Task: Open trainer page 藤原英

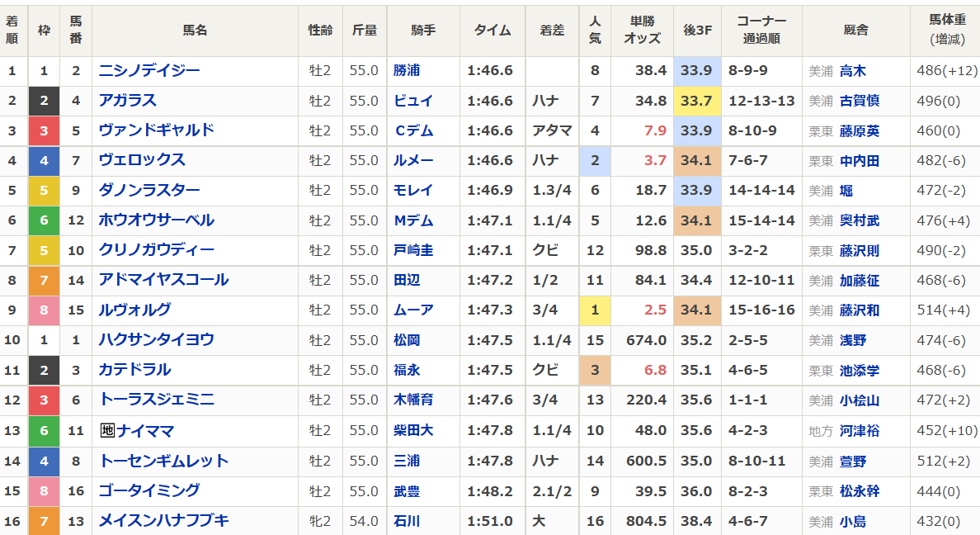Action: pyautogui.click(x=860, y=130)
